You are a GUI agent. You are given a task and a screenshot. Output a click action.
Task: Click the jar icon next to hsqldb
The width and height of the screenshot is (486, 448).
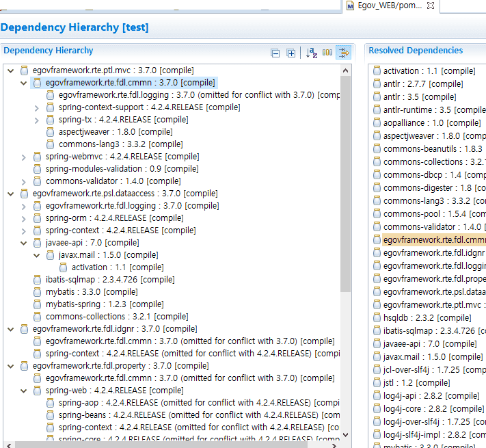click(x=376, y=318)
